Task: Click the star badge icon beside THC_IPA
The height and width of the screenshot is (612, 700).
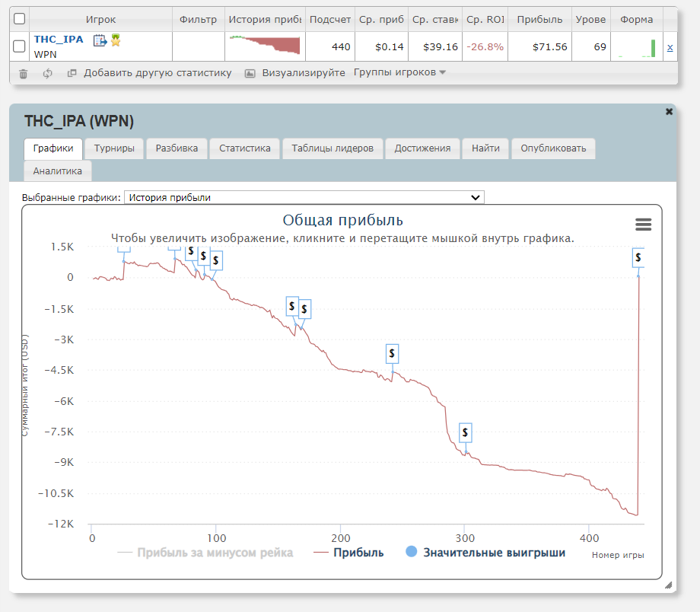Action: point(116,40)
